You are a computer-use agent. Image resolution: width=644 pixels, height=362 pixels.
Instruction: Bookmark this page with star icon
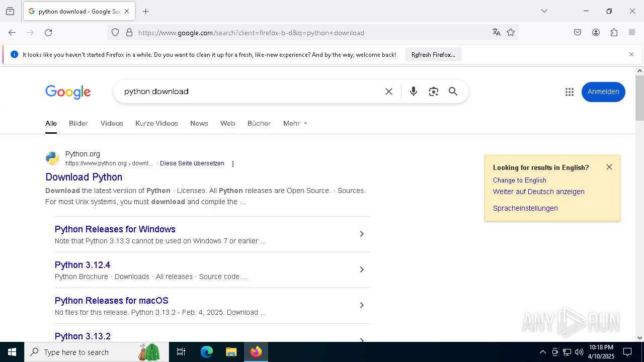[x=511, y=33]
